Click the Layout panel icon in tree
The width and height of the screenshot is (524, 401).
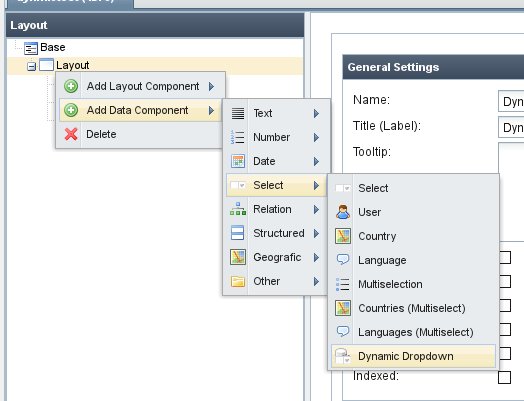(46, 65)
